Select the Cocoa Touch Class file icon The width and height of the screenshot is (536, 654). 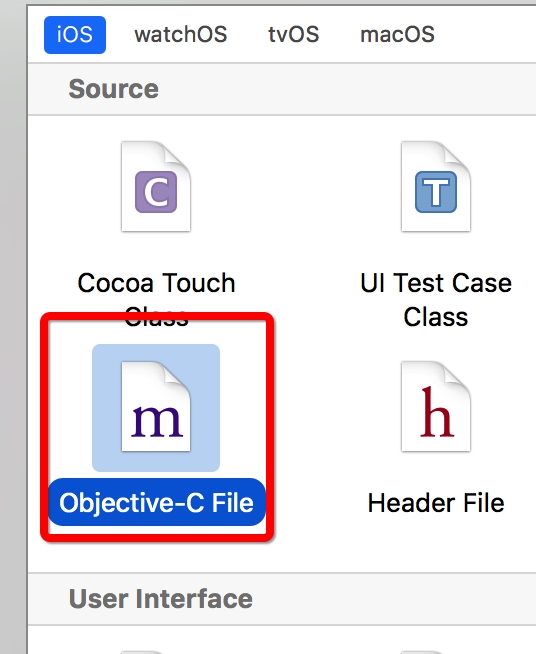point(156,186)
